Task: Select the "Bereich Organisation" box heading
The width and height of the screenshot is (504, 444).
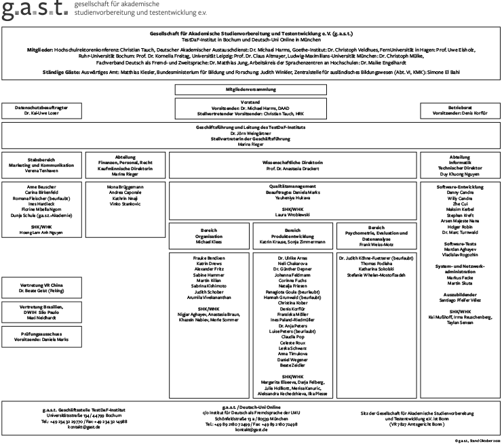Action: [209, 233]
